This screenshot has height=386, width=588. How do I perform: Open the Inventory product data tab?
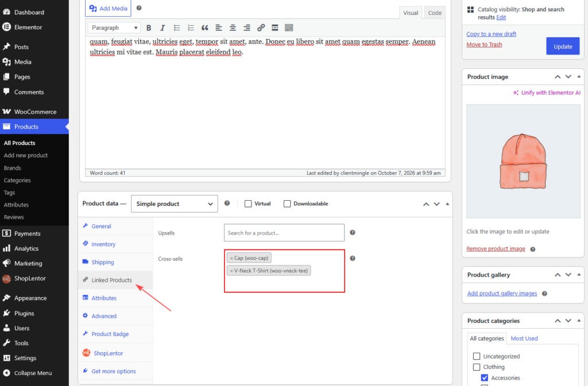tap(103, 244)
